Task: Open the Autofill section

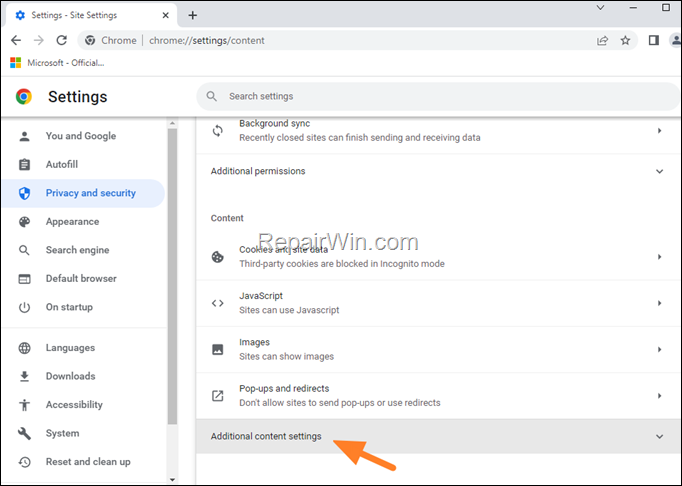Action: pos(84,164)
